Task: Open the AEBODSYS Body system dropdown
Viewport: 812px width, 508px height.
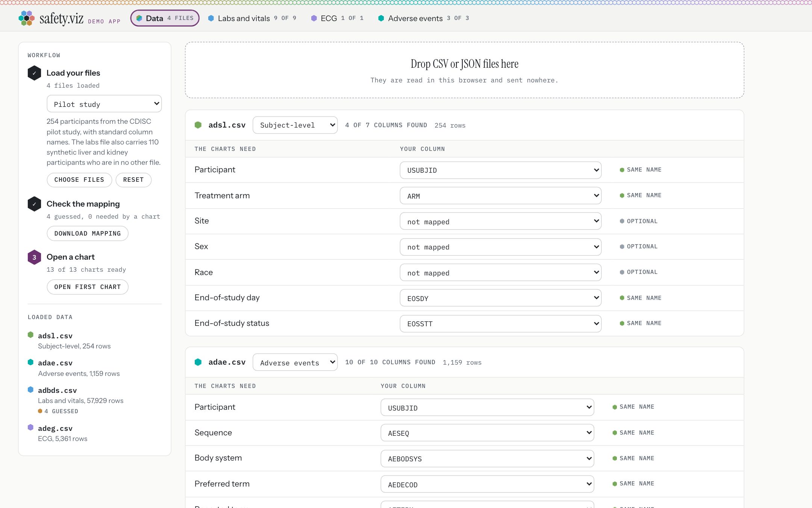Action: pyautogui.click(x=487, y=458)
